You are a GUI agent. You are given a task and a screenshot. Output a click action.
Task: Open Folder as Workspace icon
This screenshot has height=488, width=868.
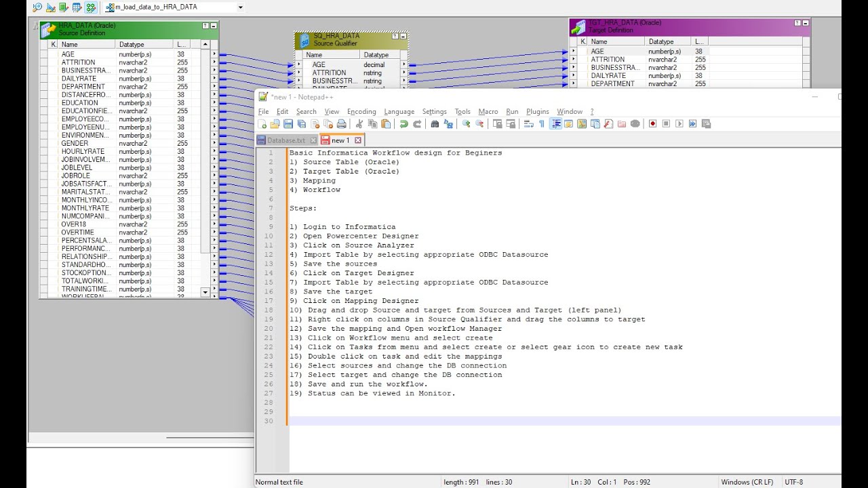click(621, 124)
